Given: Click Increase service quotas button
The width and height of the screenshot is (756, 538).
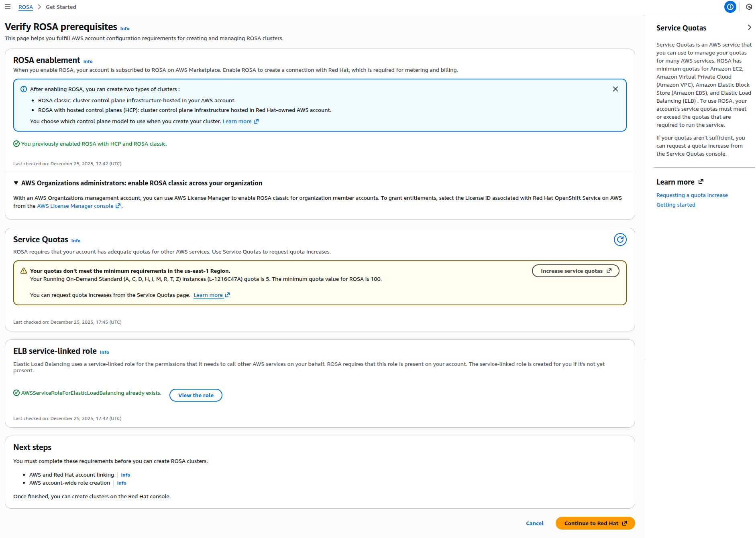Looking at the screenshot, I should (x=575, y=271).
